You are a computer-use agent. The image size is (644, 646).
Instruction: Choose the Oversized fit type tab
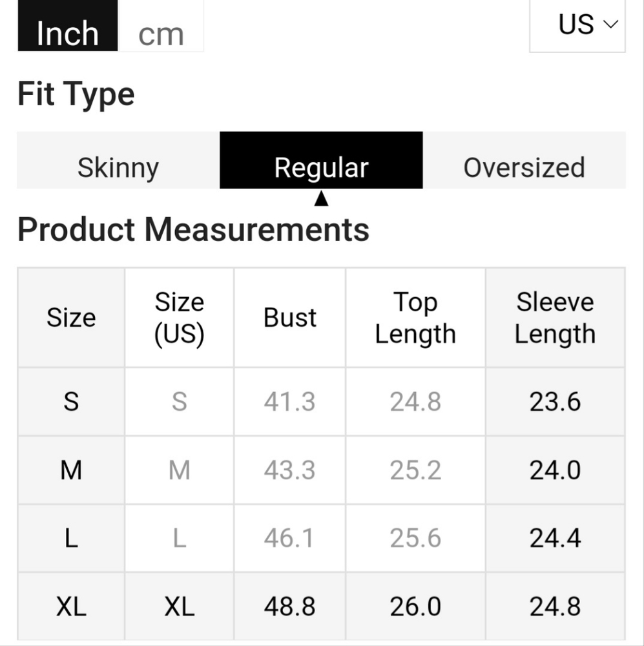[x=524, y=168]
